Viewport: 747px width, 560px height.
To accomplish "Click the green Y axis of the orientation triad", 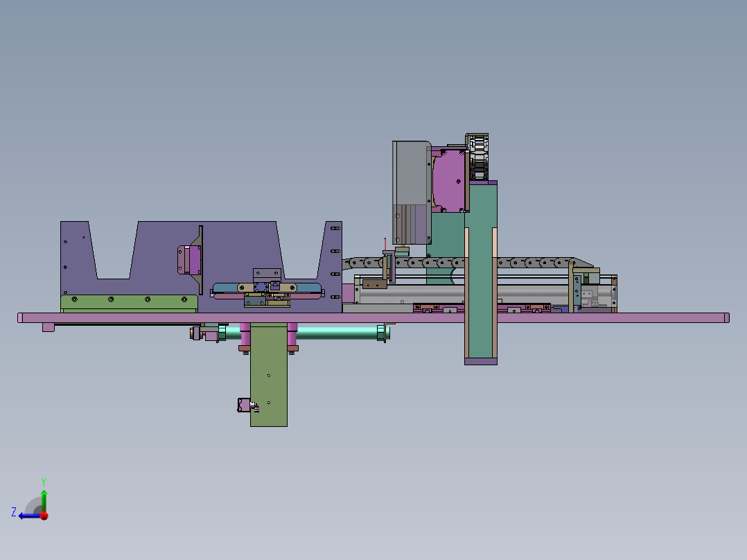I will point(44,500).
